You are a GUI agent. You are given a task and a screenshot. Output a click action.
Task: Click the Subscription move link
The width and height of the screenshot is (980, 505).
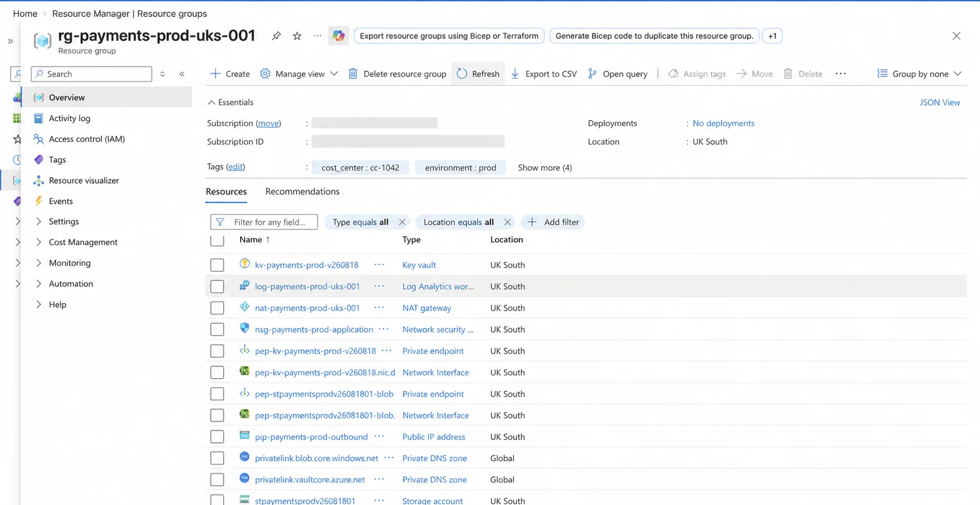(x=269, y=123)
